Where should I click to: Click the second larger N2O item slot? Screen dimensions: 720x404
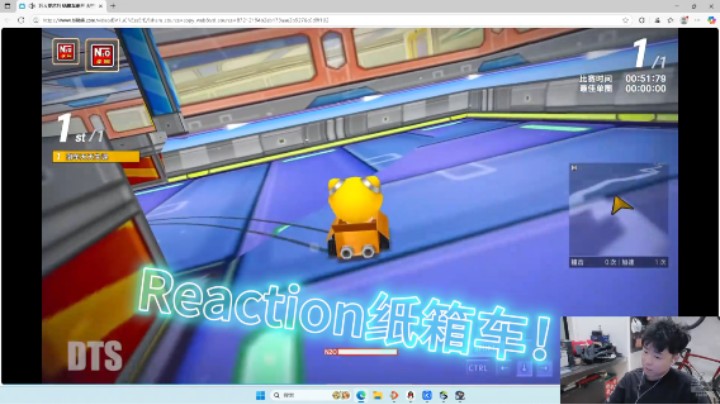click(x=102, y=56)
